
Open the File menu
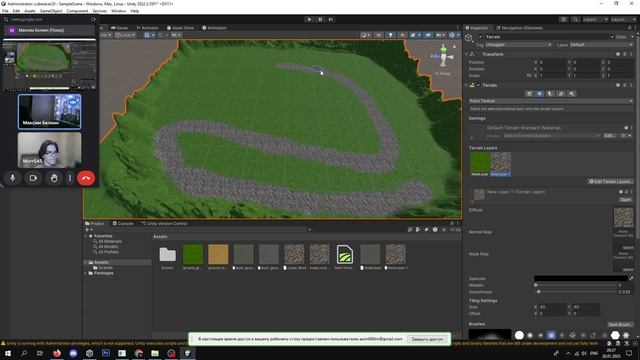point(5,11)
